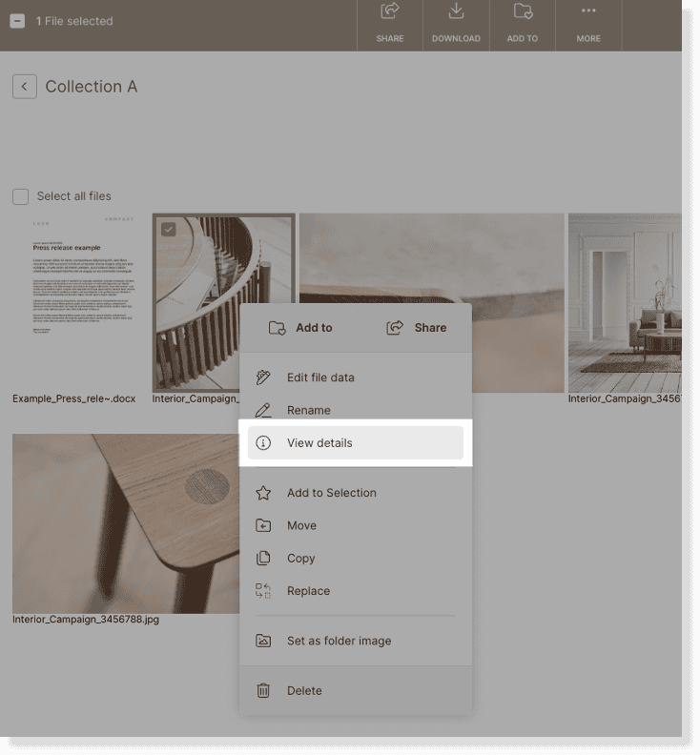
Task: Choose Move from the context menu
Action: click(x=301, y=525)
